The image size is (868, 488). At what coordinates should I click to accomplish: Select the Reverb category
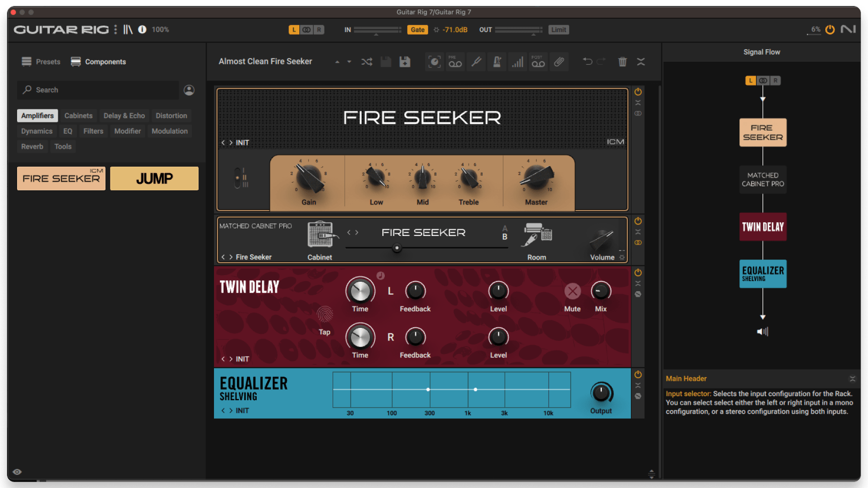(x=32, y=147)
